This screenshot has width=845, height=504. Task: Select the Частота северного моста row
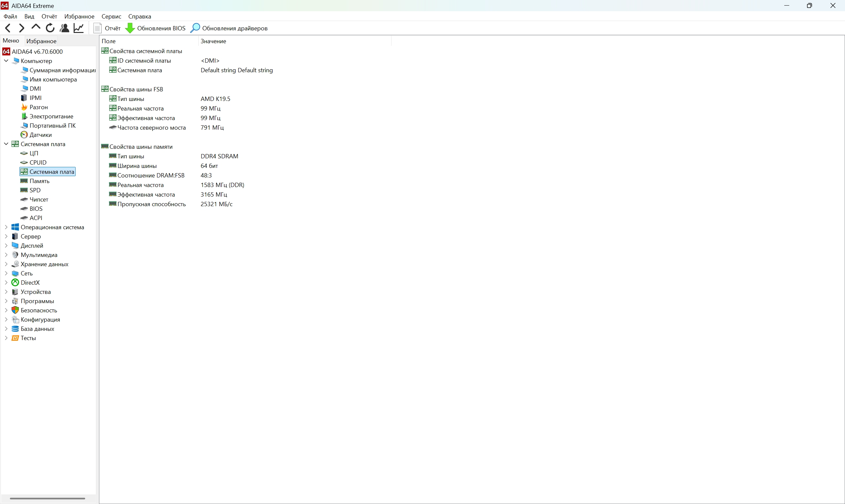(152, 128)
